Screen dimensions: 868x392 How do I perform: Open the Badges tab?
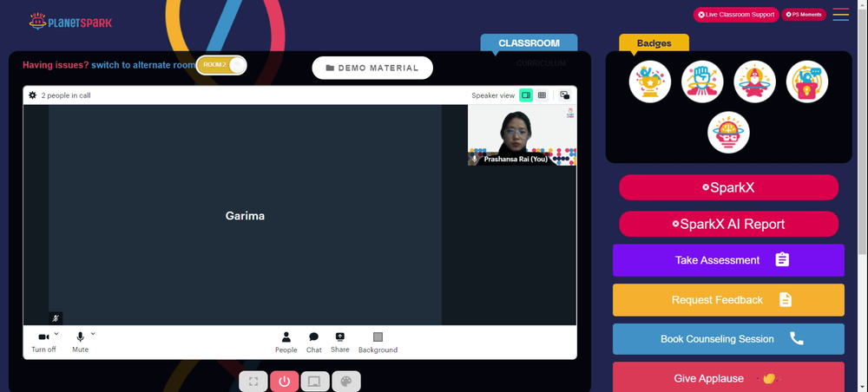[654, 43]
